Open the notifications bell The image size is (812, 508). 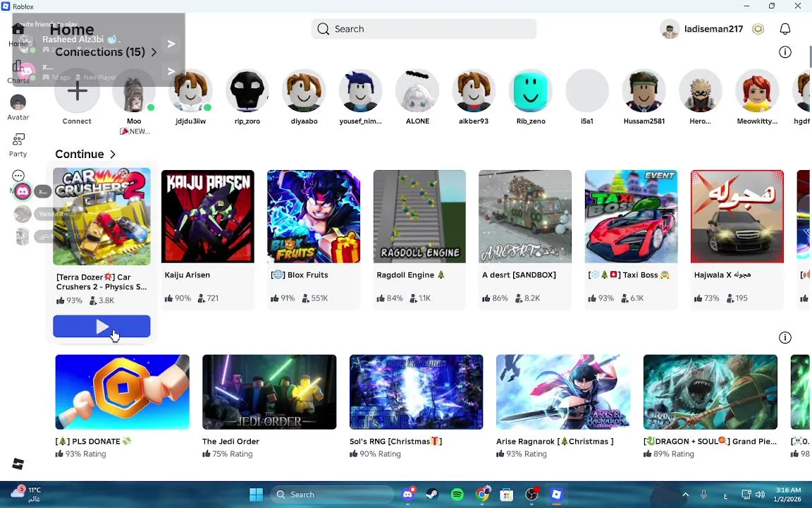pyautogui.click(x=785, y=29)
